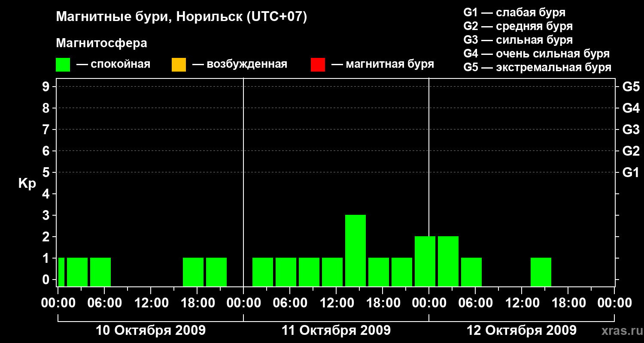This screenshot has height=343, width=644.
Task: Click the '12 Октября 2009' date label
Action: pyautogui.click(x=522, y=331)
